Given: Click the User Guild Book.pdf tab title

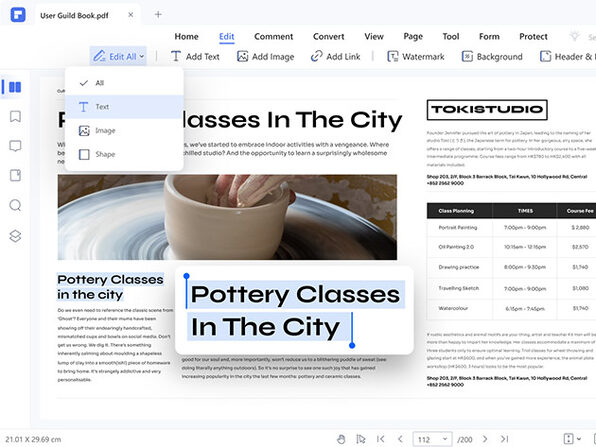Looking at the screenshot, I should click(74, 16).
